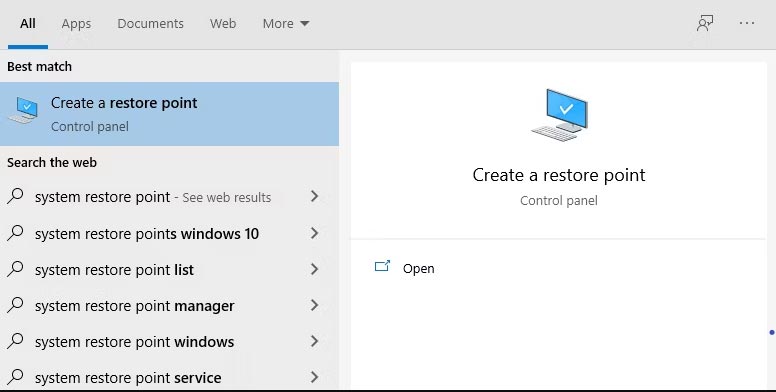Expand arrow for 'system restore point windows'
The image size is (776, 392).
[x=314, y=341]
